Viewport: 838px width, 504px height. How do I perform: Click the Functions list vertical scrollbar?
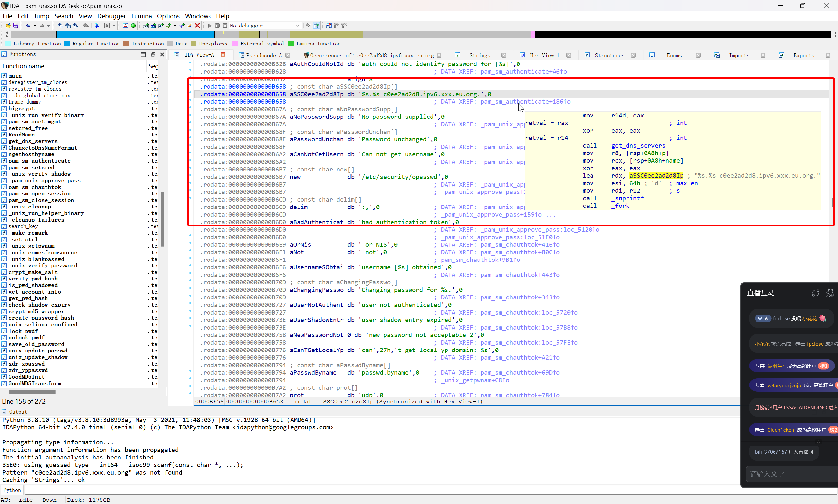click(x=163, y=219)
